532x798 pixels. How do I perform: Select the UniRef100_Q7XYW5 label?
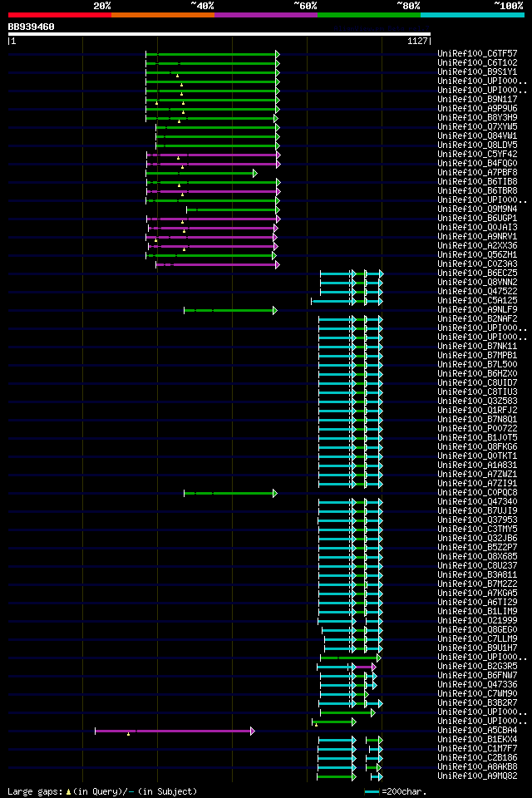(x=477, y=126)
